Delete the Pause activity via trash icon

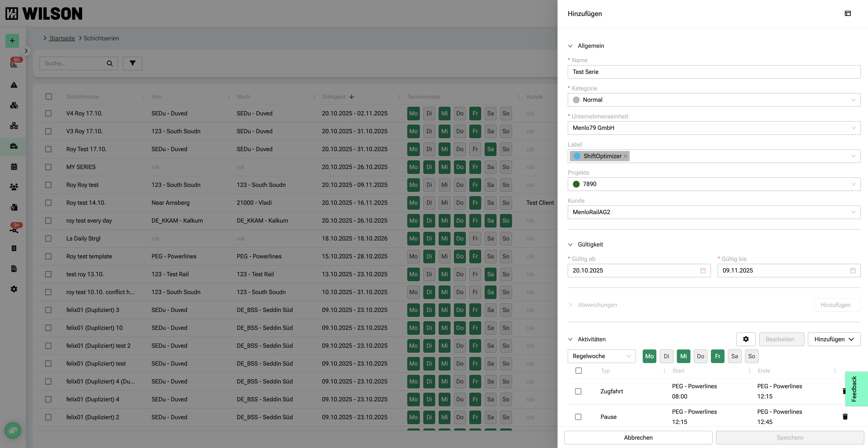(845, 417)
